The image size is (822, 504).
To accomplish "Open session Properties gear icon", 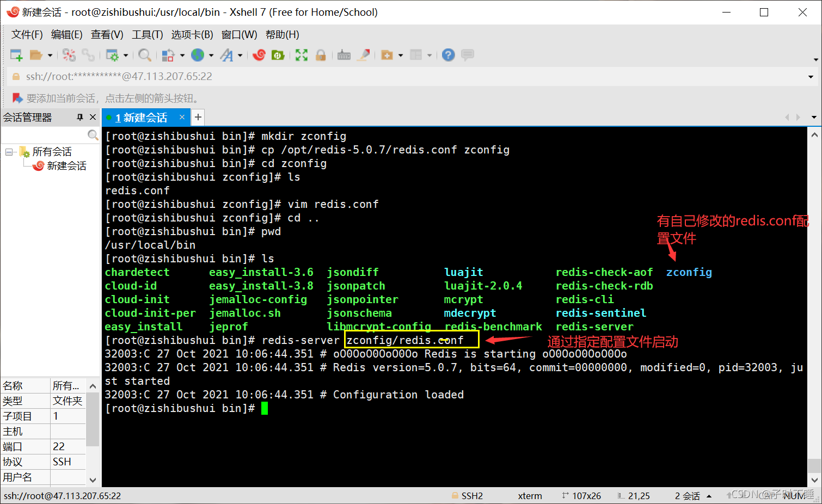I will coord(112,55).
